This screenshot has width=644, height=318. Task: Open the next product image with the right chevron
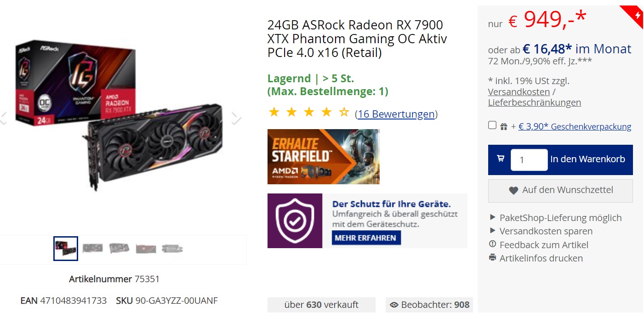[236, 118]
